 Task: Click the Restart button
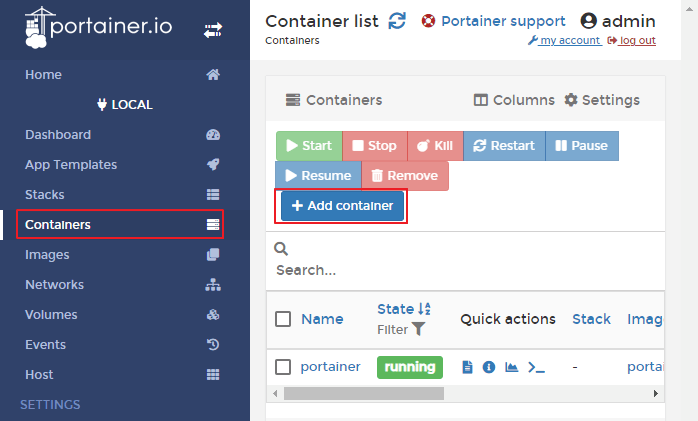pyautogui.click(x=504, y=146)
